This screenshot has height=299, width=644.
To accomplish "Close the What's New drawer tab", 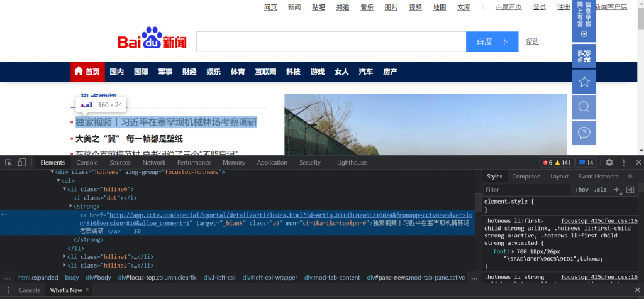I will 87,290.
